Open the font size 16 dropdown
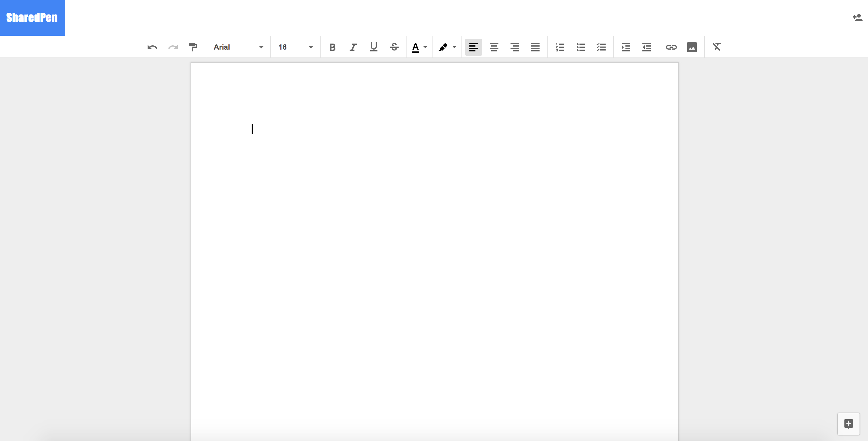 click(295, 47)
